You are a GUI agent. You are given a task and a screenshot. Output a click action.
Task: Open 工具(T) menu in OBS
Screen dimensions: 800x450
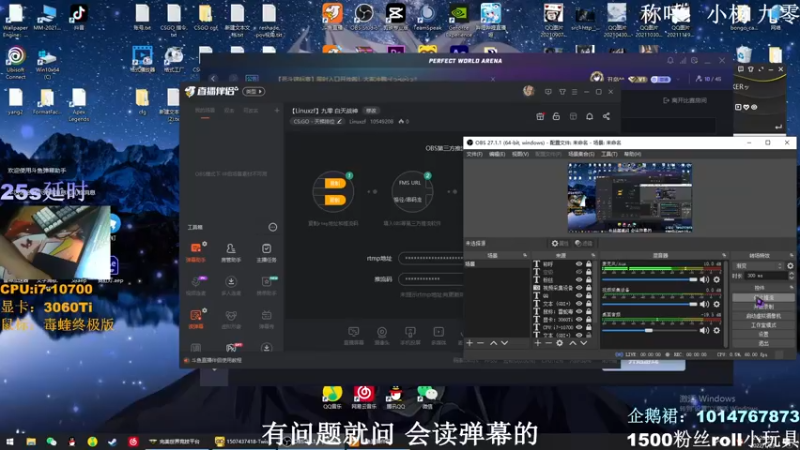(x=609, y=154)
